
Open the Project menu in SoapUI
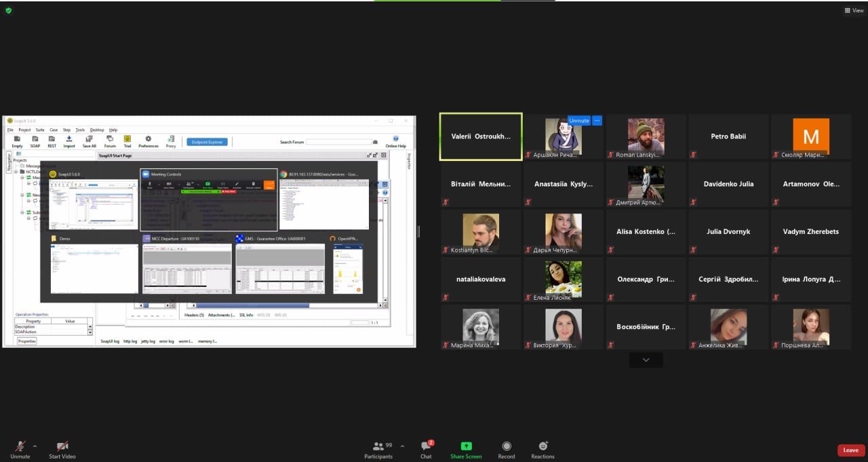point(24,130)
